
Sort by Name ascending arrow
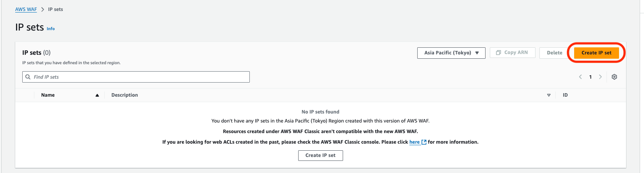tap(97, 95)
